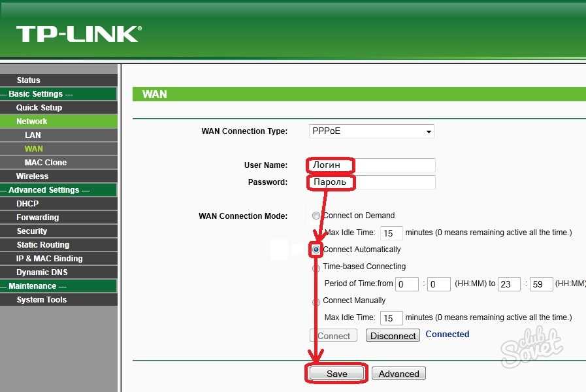Click the Save button
Viewport: 586px width, 392px height.
(336, 373)
